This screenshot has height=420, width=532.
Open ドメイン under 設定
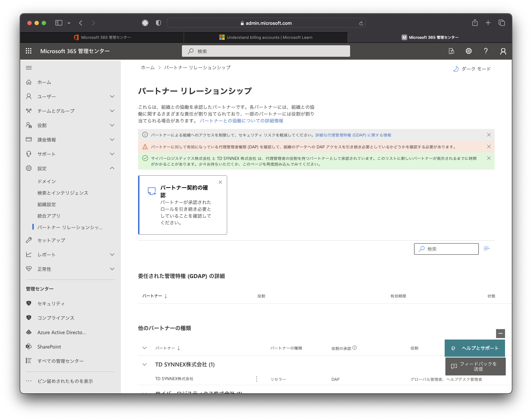pyautogui.click(x=47, y=181)
